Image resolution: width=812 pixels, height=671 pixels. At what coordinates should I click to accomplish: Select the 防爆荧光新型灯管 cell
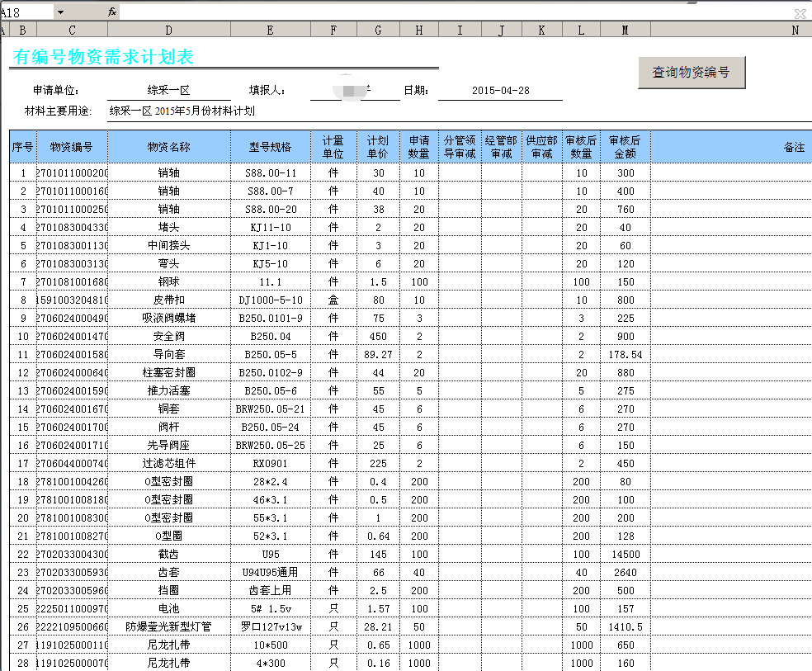(168, 627)
